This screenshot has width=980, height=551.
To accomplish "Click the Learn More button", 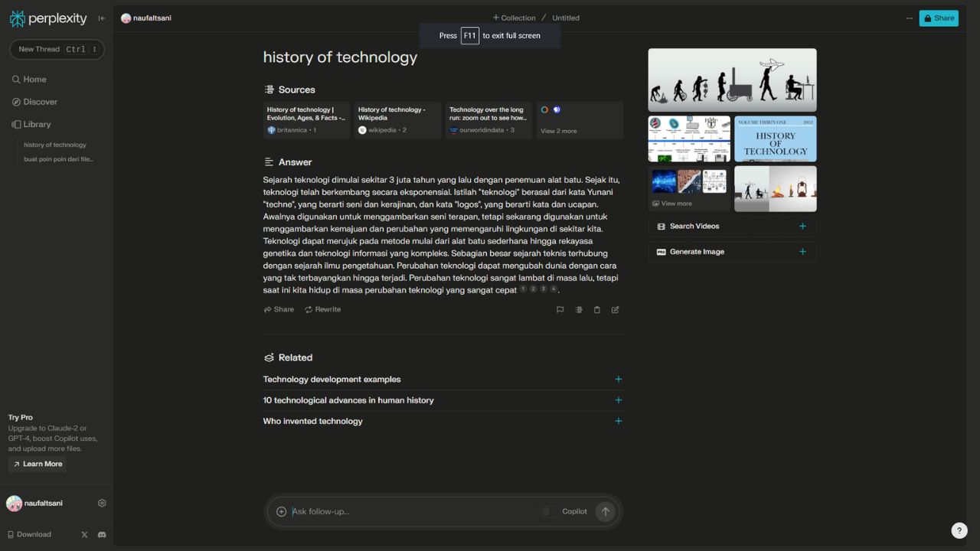I will click(x=37, y=464).
